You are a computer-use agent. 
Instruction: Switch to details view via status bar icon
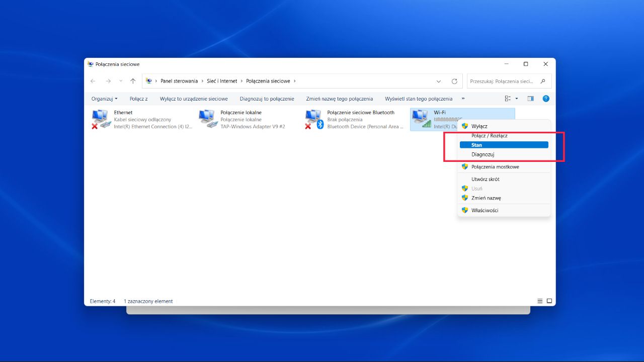pos(539,301)
